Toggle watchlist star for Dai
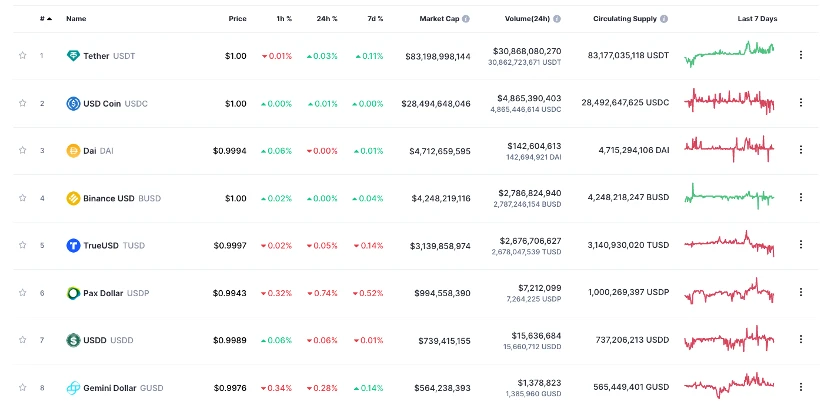 tap(22, 151)
